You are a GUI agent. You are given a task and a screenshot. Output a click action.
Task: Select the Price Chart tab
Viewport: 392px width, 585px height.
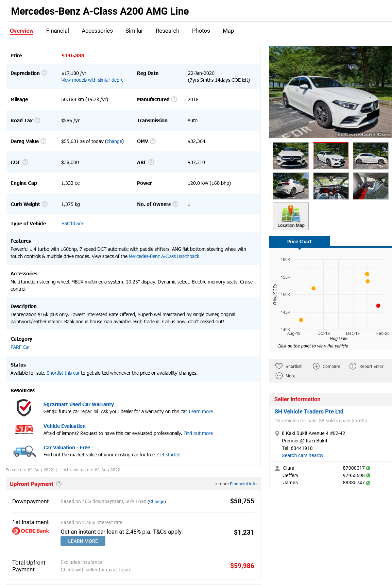coord(299,241)
